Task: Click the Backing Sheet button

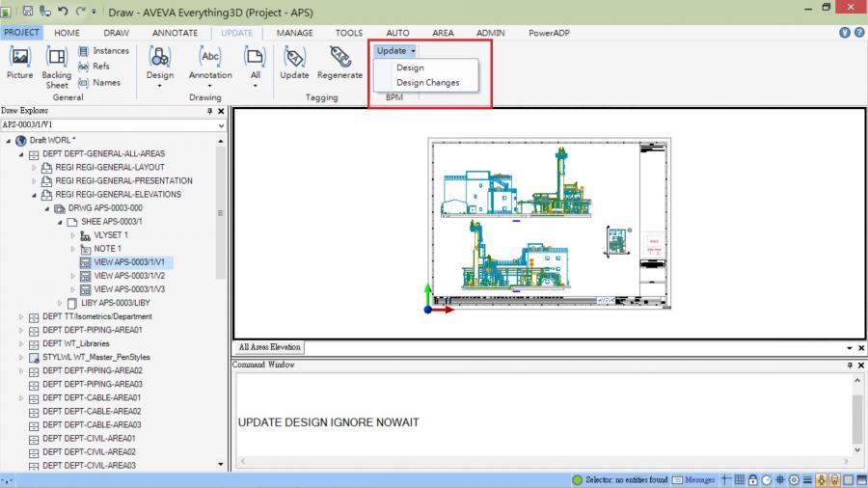Action: pyautogui.click(x=57, y=68)
